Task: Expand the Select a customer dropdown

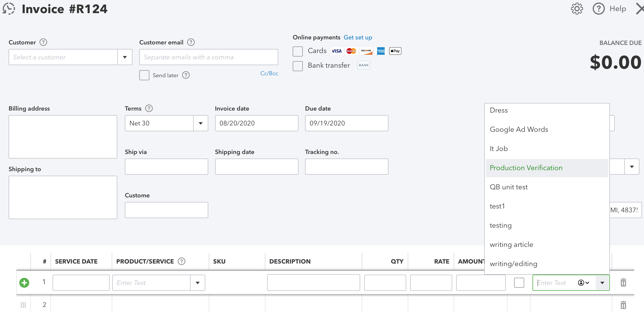Action: [x=125, y=57]
